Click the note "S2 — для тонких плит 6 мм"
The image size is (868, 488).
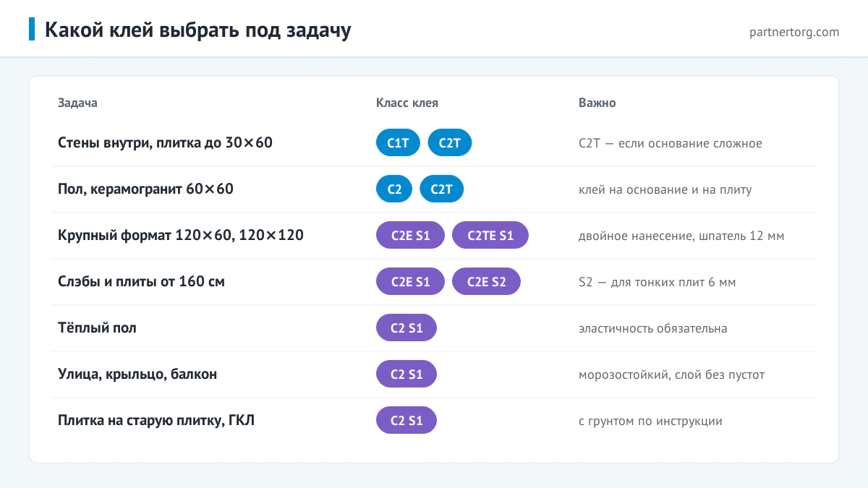pyautogui.click(x=658, y=282)
